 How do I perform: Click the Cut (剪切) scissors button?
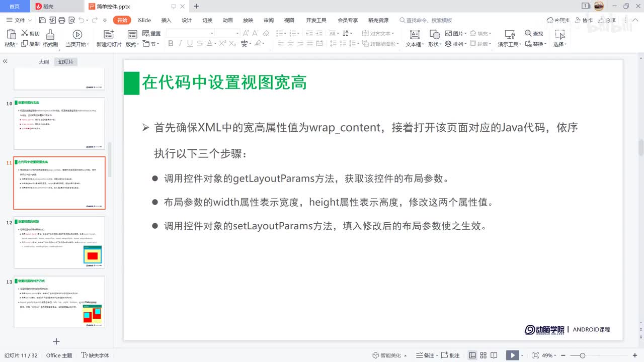click(x=30, y=33)
